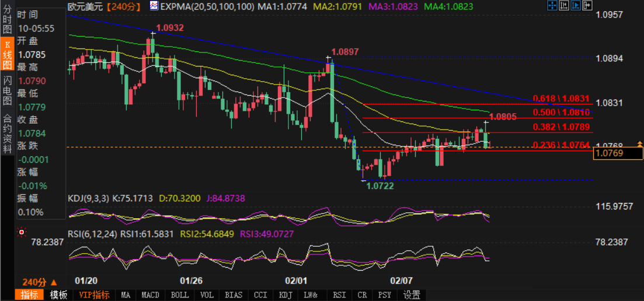Open the 合约资料 side tab
The width and height of the screenshot is (644, 301).
(x=7, y=132)
